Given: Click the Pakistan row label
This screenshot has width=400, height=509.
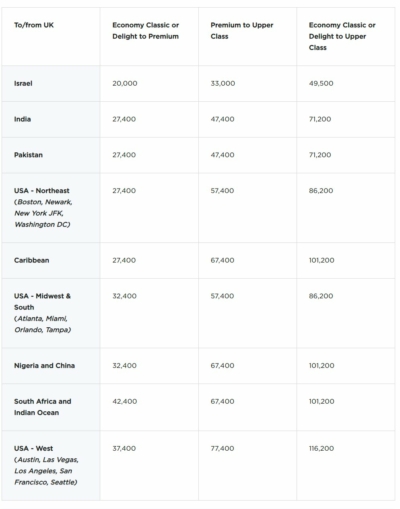Looking at the screenshot, I should 28,155.
